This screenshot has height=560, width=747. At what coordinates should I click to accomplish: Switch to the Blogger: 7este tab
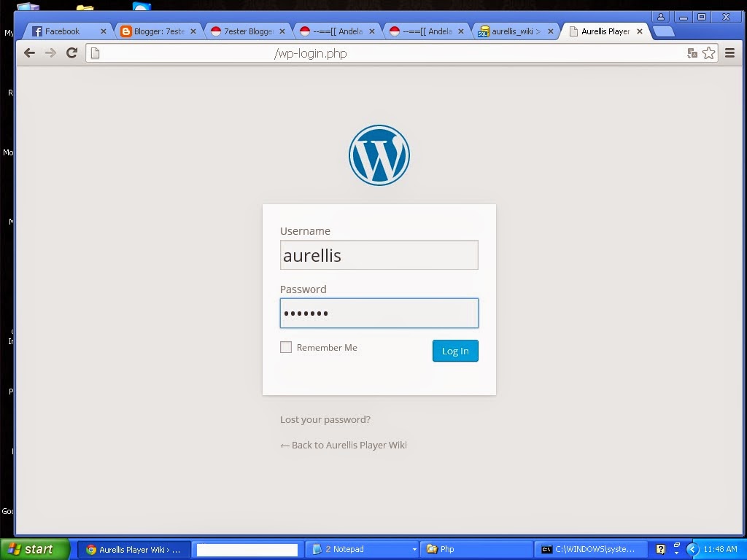coord(158,31)
